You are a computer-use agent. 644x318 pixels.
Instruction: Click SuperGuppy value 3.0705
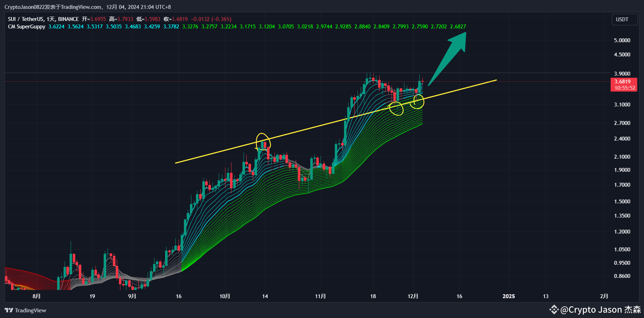pos(286,27)
